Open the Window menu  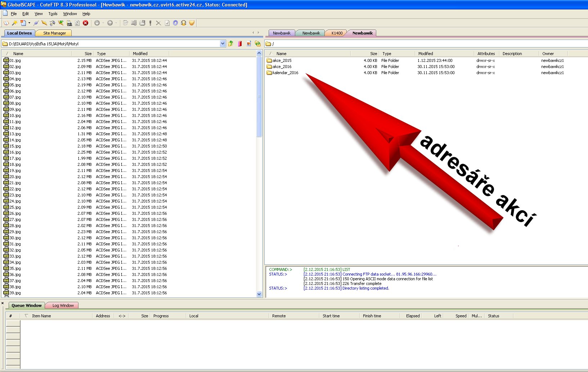(x=70, y=14)
